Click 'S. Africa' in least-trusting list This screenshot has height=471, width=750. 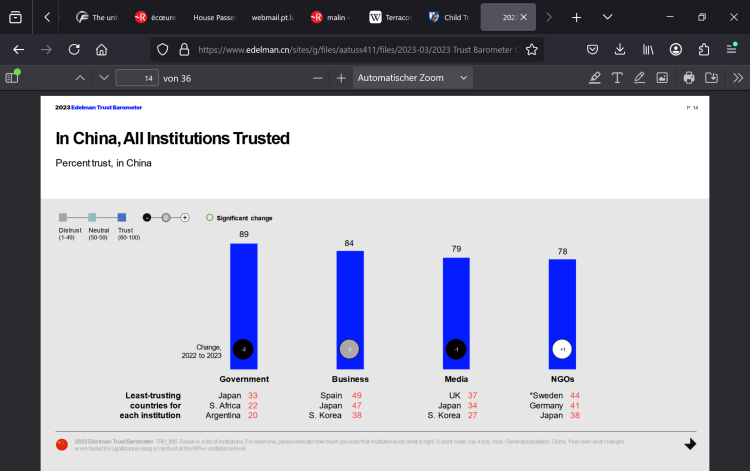point(224,405)
